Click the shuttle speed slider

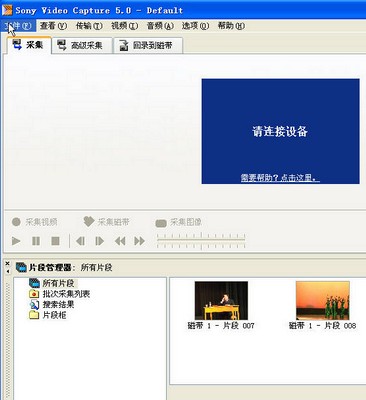tap(201, 241)
